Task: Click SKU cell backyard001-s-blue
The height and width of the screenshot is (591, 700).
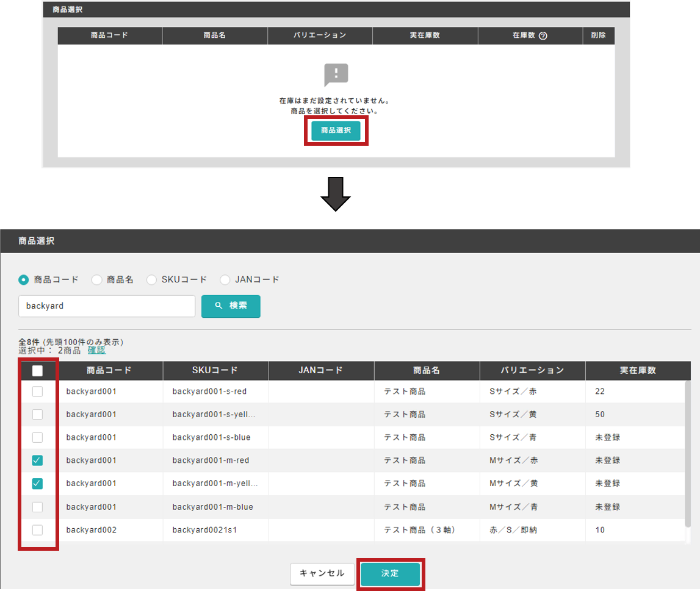Action: click(x=212, y=437)
